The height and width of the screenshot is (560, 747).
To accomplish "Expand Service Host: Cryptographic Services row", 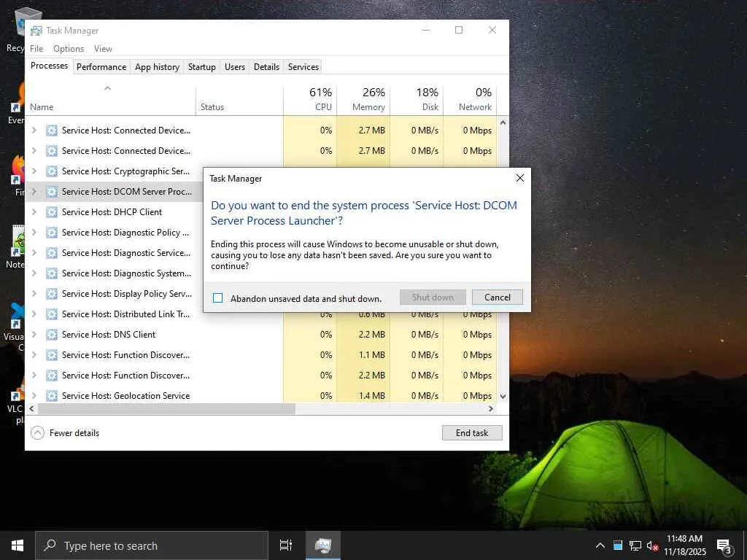I will pos(34,171).
